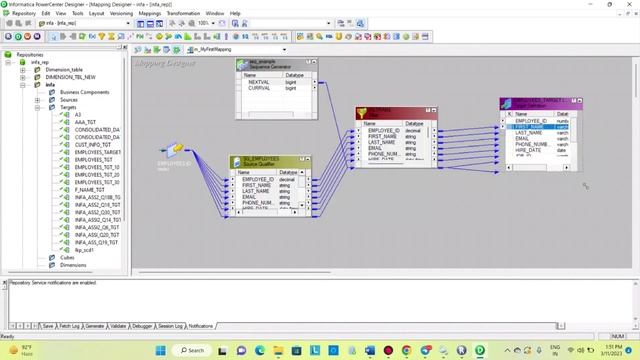Expand the DIMENSION_TBL_NEW folder
This screenshot has height=360, width=640.
(x=23, y=77)
